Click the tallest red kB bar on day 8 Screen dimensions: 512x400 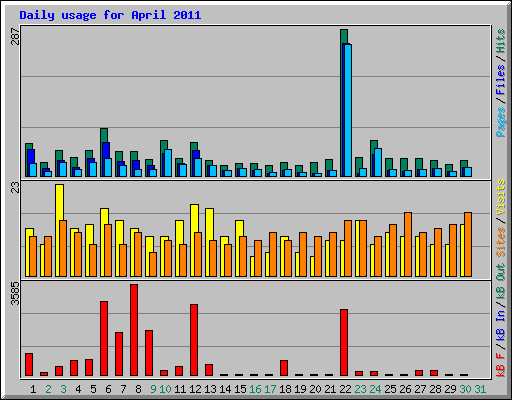coord(134,330)
